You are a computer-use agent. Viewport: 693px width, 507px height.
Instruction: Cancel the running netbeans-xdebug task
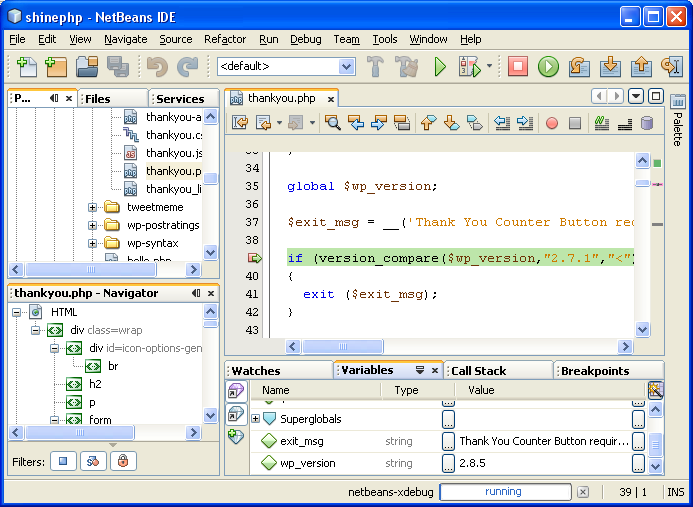[x=583, y=492]
